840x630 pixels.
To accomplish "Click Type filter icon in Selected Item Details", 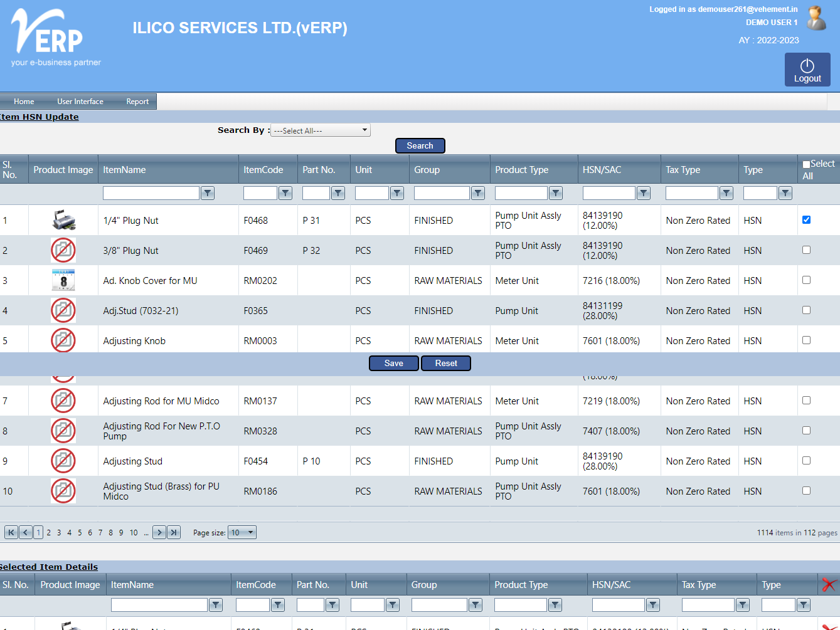I will (804, 605).
